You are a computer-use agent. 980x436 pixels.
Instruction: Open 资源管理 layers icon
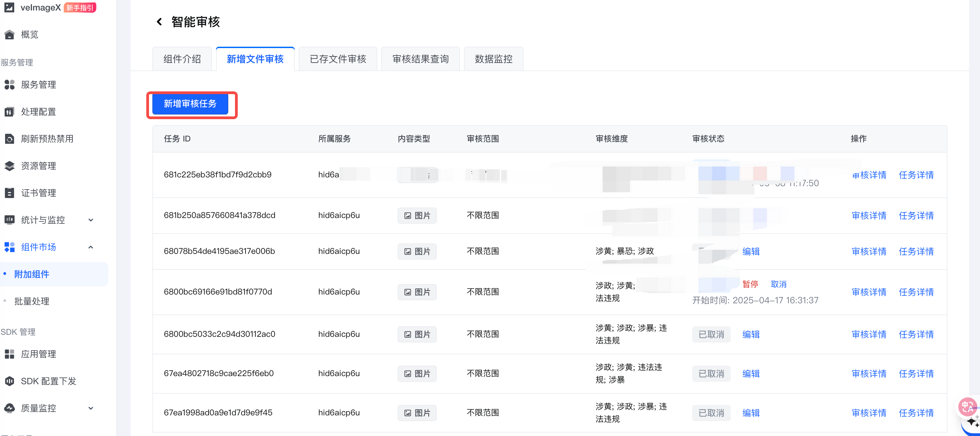tap(9, 166)
